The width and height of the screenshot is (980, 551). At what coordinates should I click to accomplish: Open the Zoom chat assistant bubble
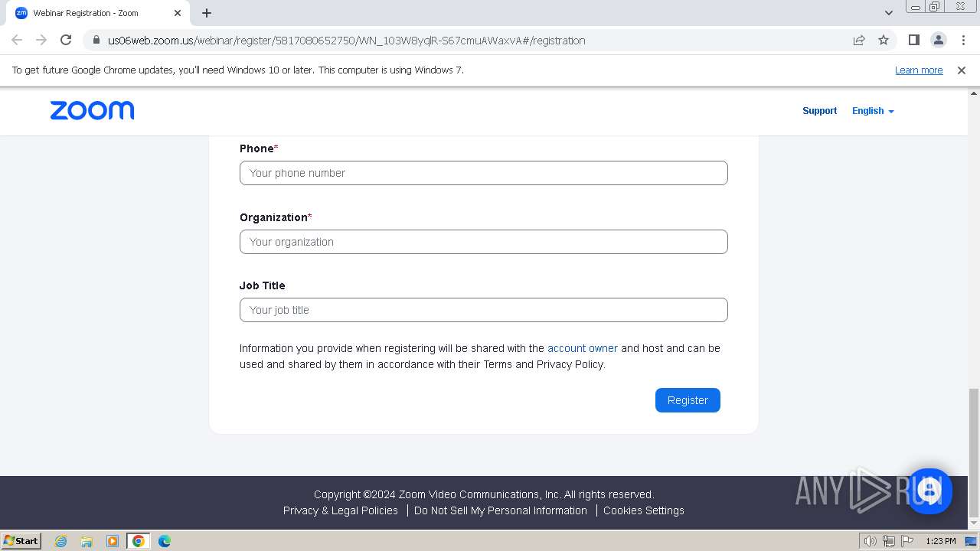point(929,491)
